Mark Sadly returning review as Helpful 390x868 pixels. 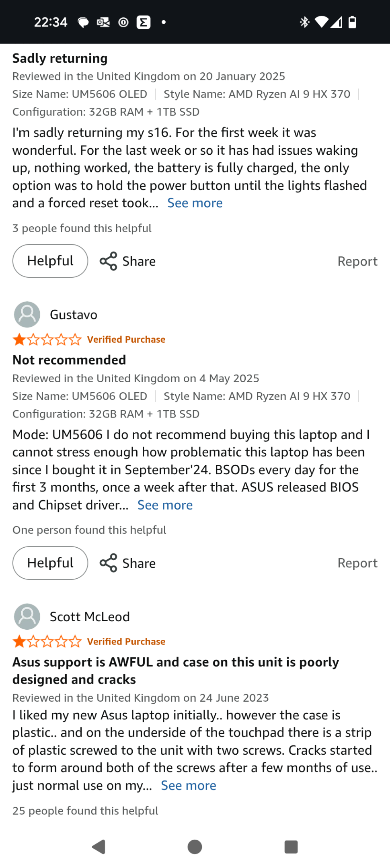(50, 261)
